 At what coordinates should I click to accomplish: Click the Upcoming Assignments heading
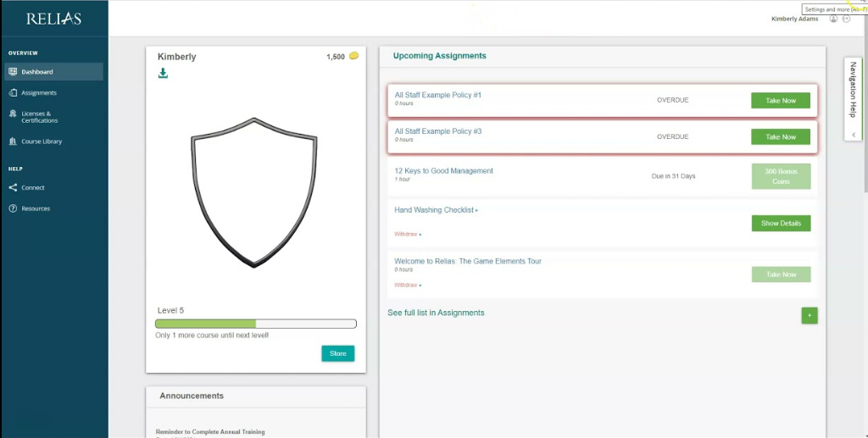tap(440, 56)
